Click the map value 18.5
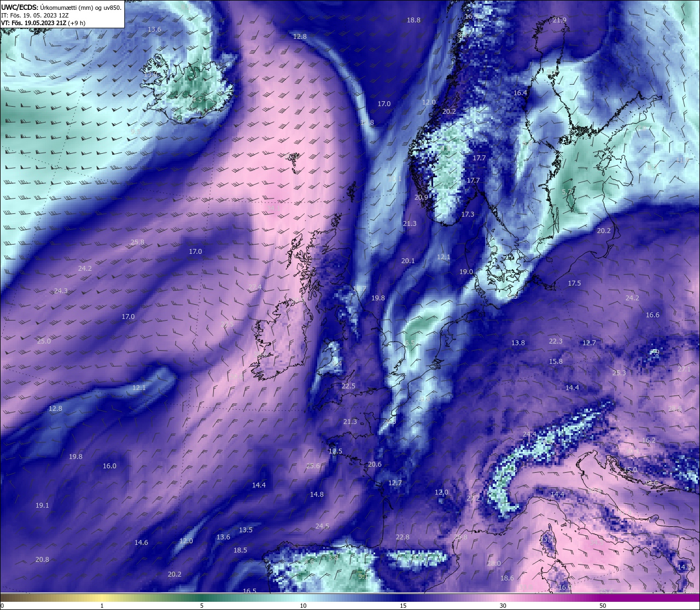 click(240, 550)
